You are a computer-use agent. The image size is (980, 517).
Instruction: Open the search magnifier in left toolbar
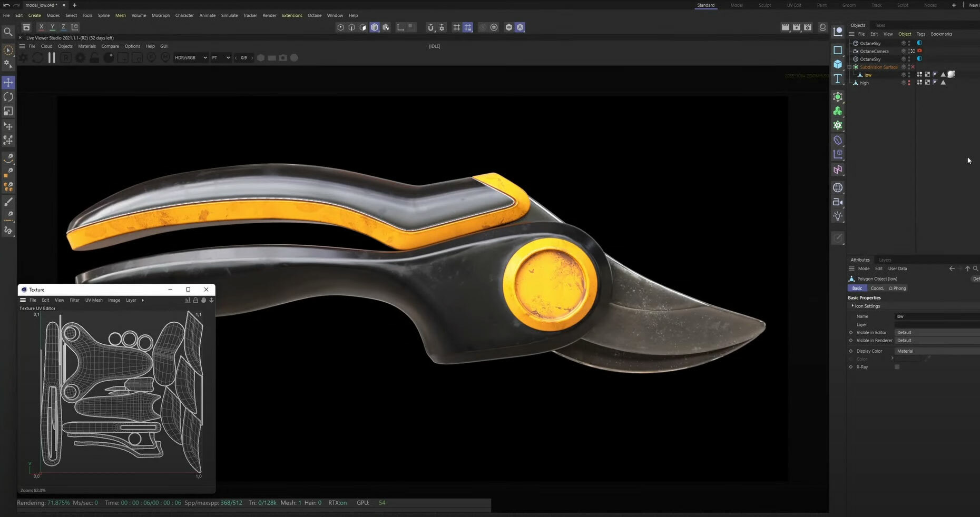(x=8, y=32)
